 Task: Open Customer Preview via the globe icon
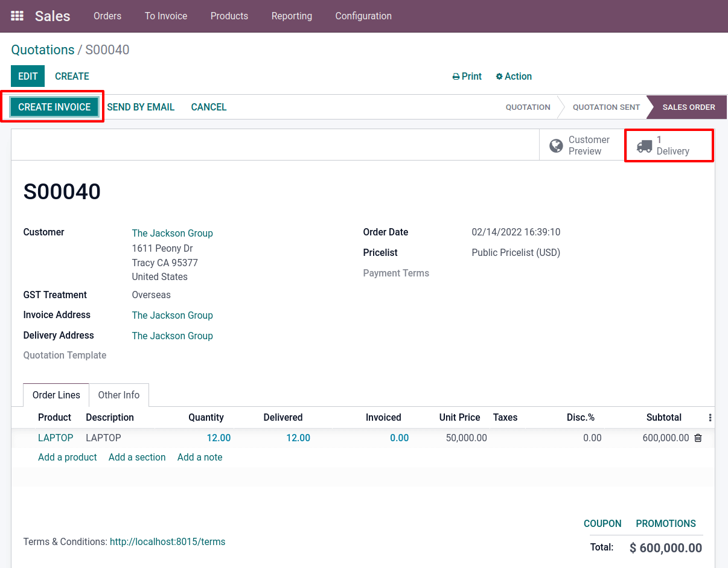coord(555,145)
